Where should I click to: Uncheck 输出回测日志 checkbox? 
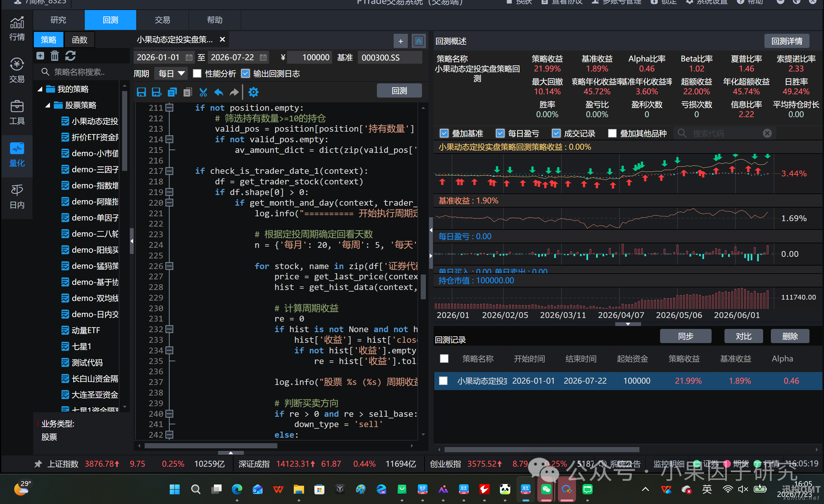pyautogui.click(x=245, y=73)
